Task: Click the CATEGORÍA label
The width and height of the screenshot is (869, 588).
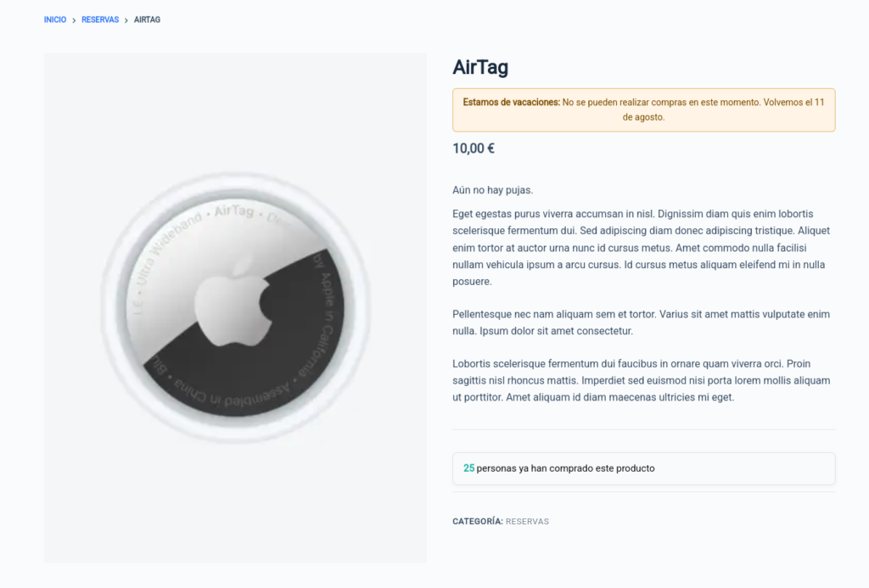Action: (477, 522)
